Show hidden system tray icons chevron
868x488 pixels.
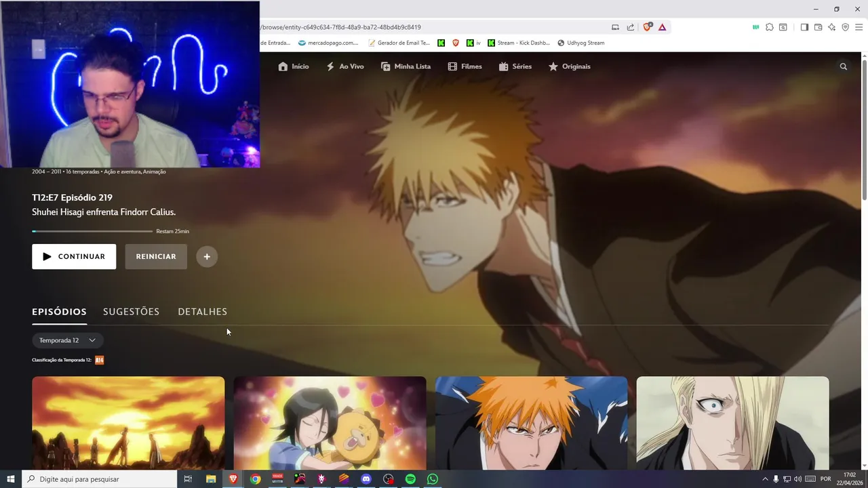(766, 479)
